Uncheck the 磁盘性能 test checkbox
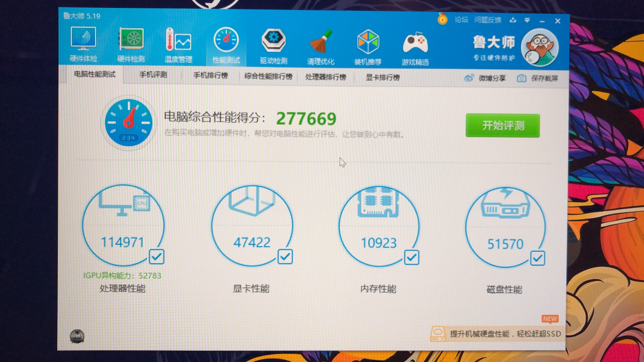This screenshot has width=644, height=362. pos(537,258)
